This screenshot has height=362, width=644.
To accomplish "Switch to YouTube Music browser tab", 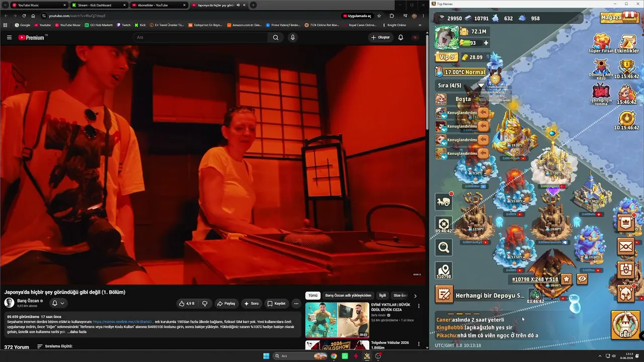I will tap(39, 5).
